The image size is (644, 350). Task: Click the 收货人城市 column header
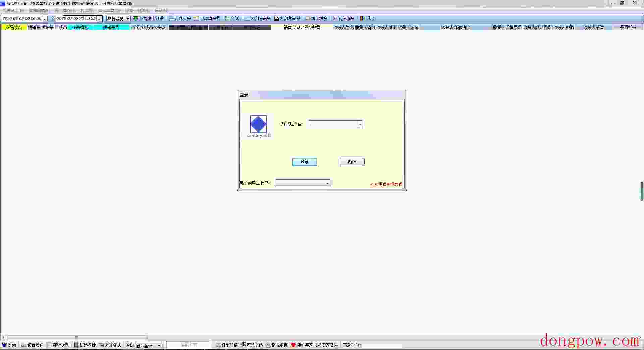click(386, 27)
